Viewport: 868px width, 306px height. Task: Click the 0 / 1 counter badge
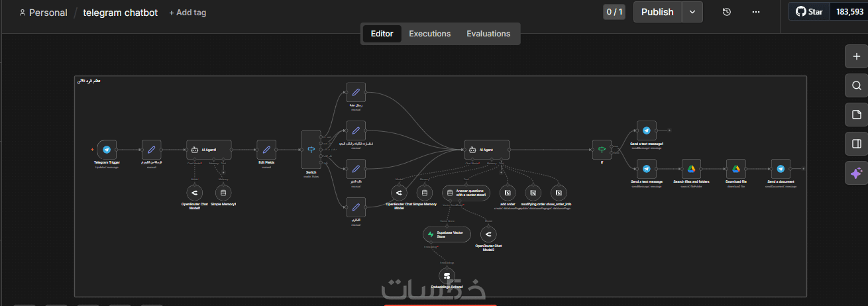(614, 12)
